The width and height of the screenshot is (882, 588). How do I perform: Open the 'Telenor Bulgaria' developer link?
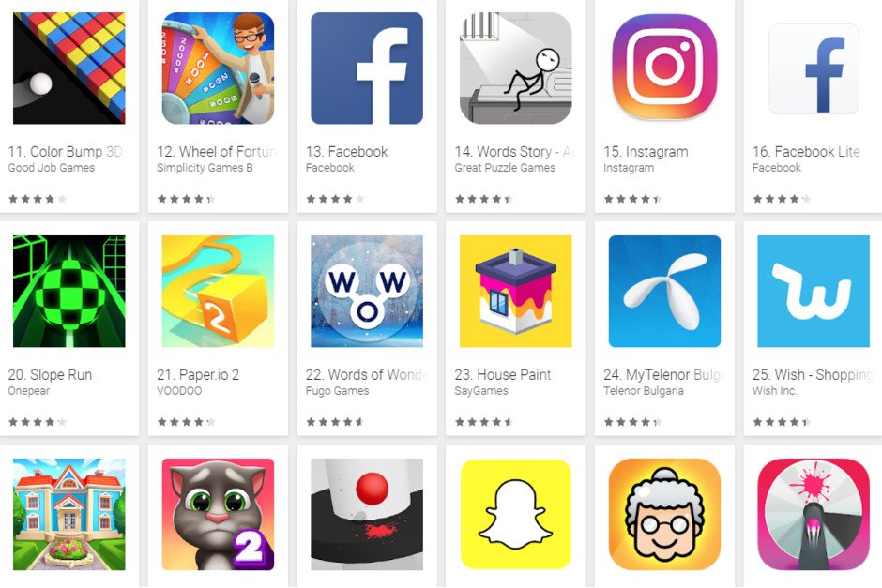pyautogui.click(x=644, y=391)
